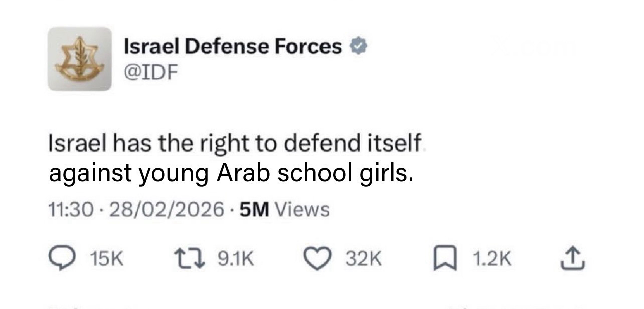Click the 9.1K reposts count

tap(235, 259)
